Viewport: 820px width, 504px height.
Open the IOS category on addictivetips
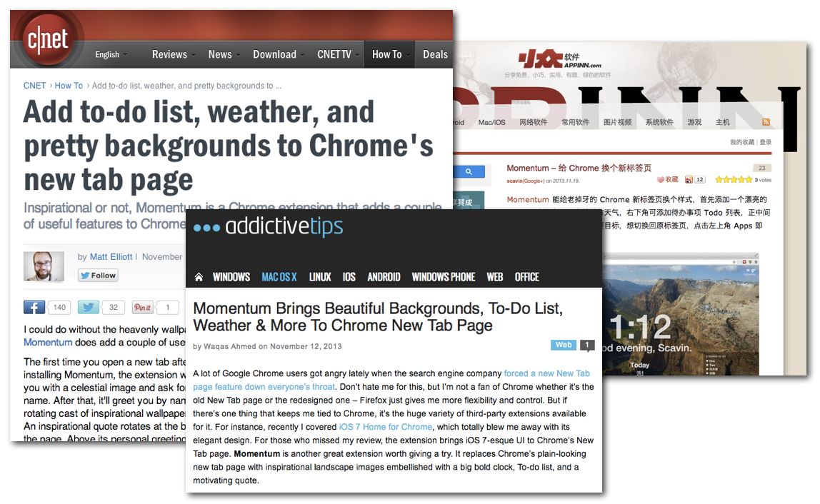pos(349,277)
